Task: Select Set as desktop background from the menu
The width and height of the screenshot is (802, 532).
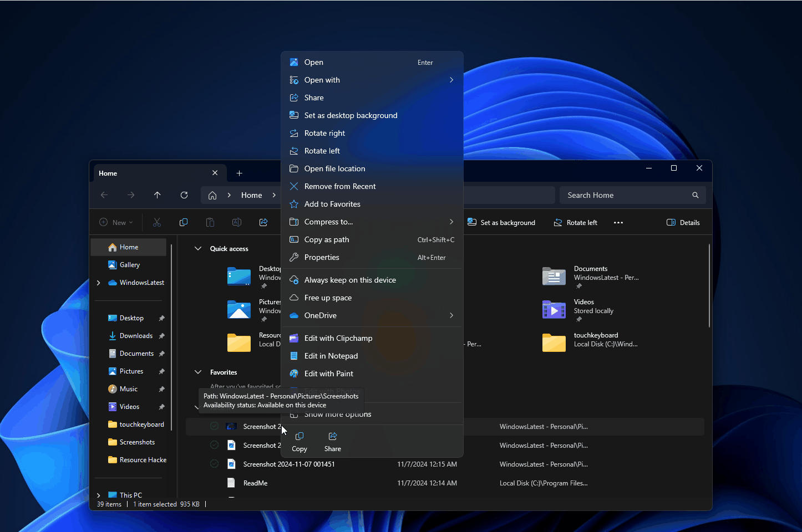Action: [x=351, y=115]
